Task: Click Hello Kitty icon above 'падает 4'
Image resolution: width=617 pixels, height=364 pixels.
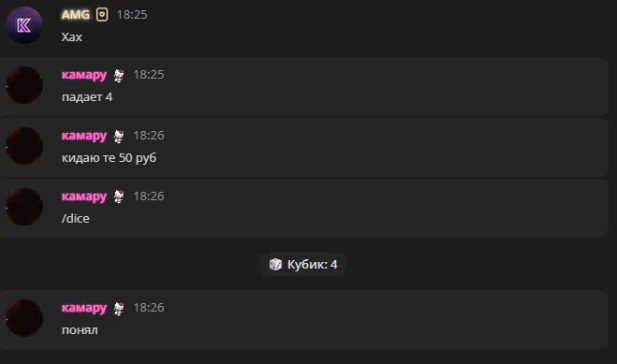Action: pyautogui.click(x=119, y=75)
